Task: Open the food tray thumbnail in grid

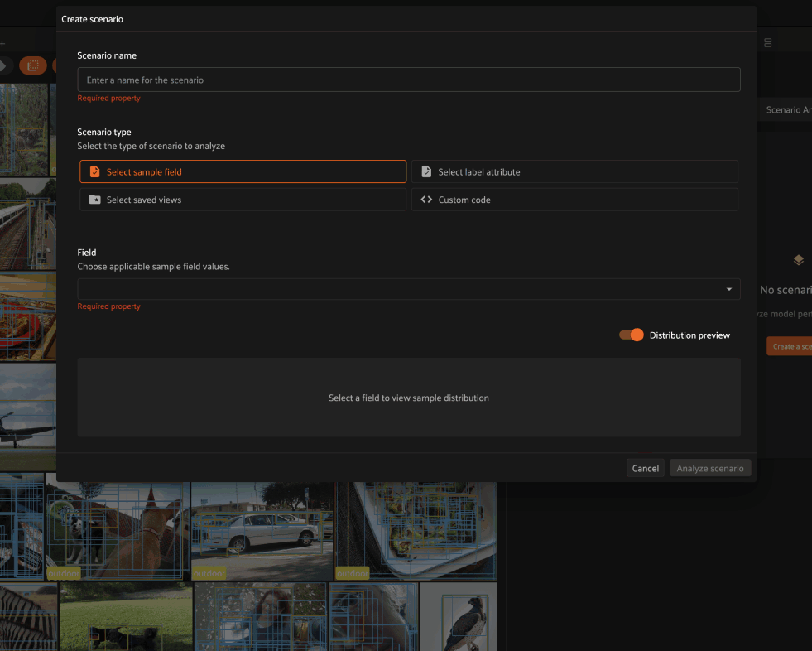Action: coord(416,531)
